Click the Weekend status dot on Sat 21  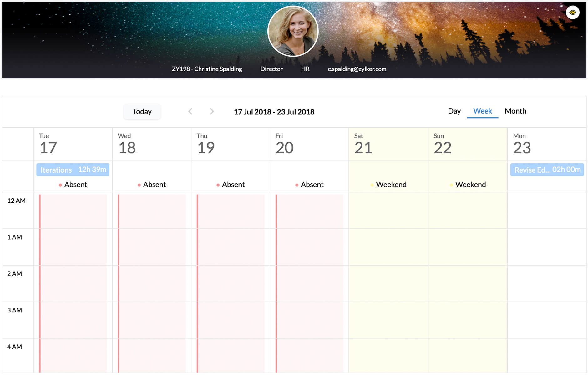pyautogui.click(x=372, y=185)
